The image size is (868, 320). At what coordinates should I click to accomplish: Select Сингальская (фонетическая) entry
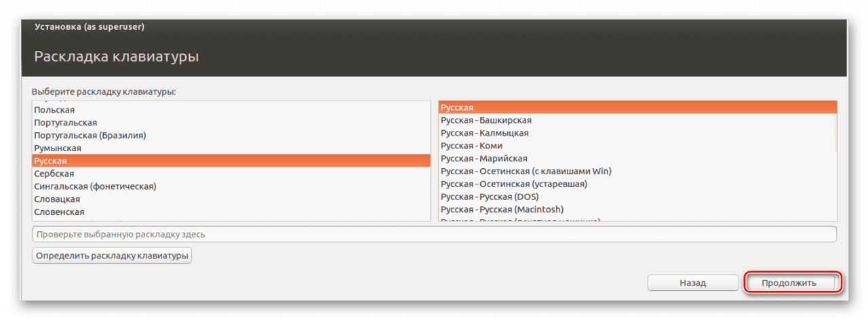[95, 186]
